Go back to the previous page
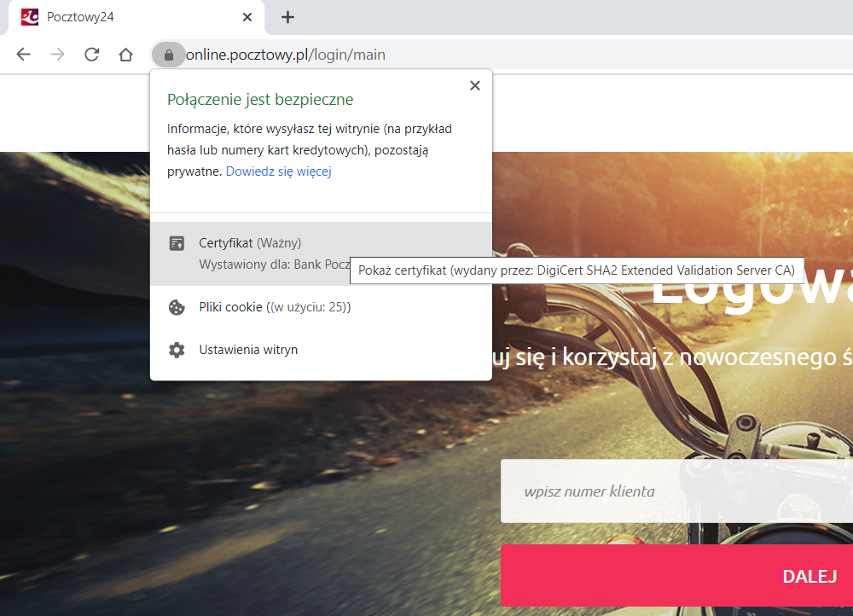Viewport: 853px width, 616px height. (x=23, y=55)
